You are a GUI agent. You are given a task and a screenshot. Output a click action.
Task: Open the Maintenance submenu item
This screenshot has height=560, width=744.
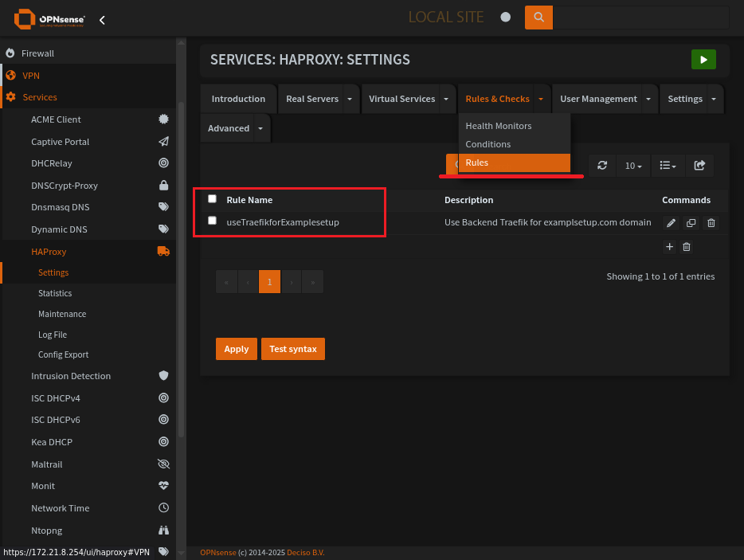[62, 314]
